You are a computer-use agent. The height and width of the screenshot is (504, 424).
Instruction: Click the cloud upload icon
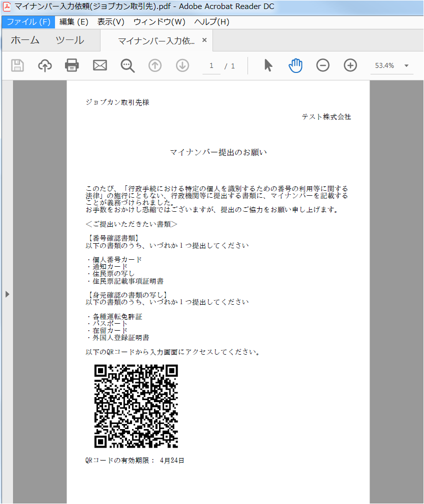(x=45, y=65)
